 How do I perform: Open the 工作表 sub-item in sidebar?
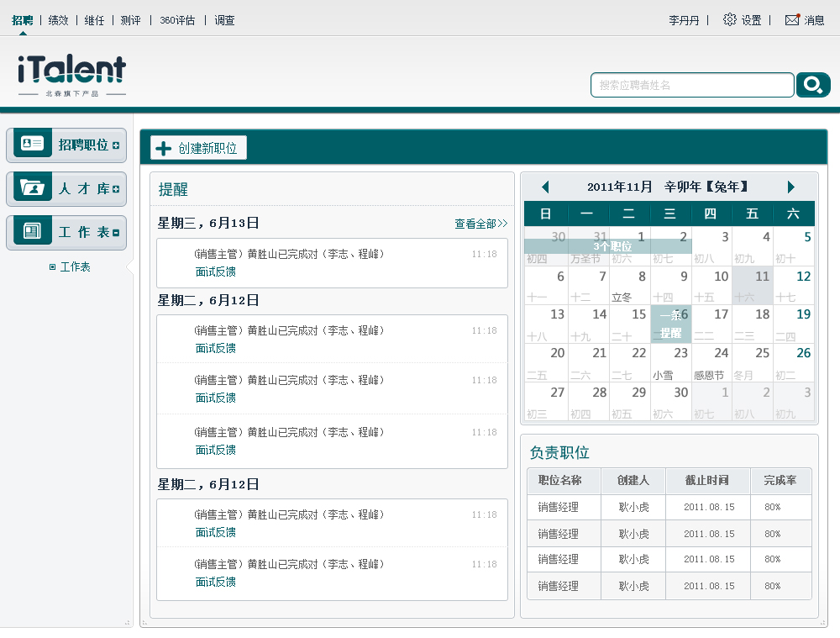point(75,266)
